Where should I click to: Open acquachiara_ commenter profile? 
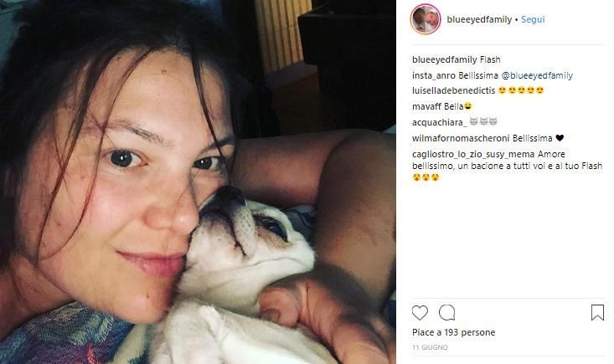point(440,123)
